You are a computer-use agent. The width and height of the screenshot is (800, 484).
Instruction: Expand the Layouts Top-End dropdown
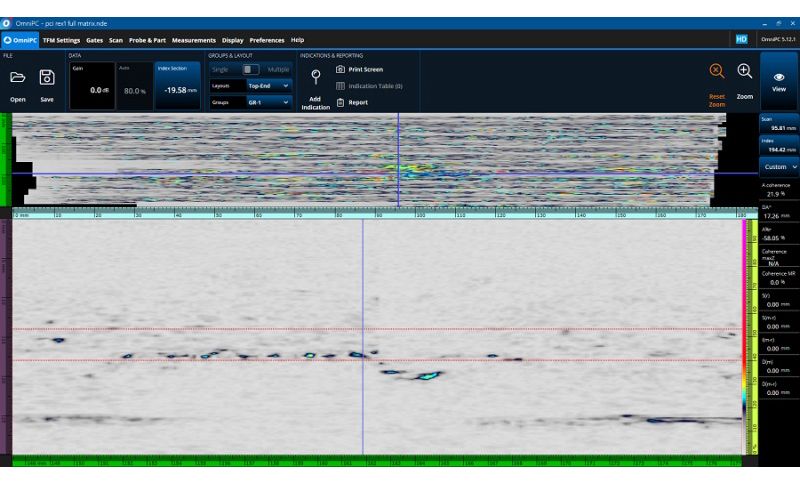click(x=269, y=86)
